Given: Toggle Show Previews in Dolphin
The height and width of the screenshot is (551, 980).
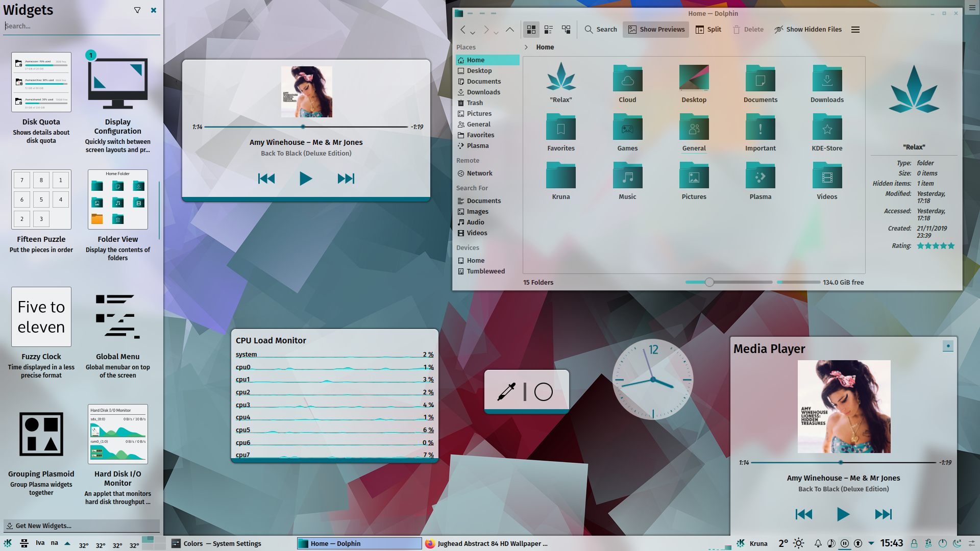Looking at the screenshot, I should click(x=655, y=29).
